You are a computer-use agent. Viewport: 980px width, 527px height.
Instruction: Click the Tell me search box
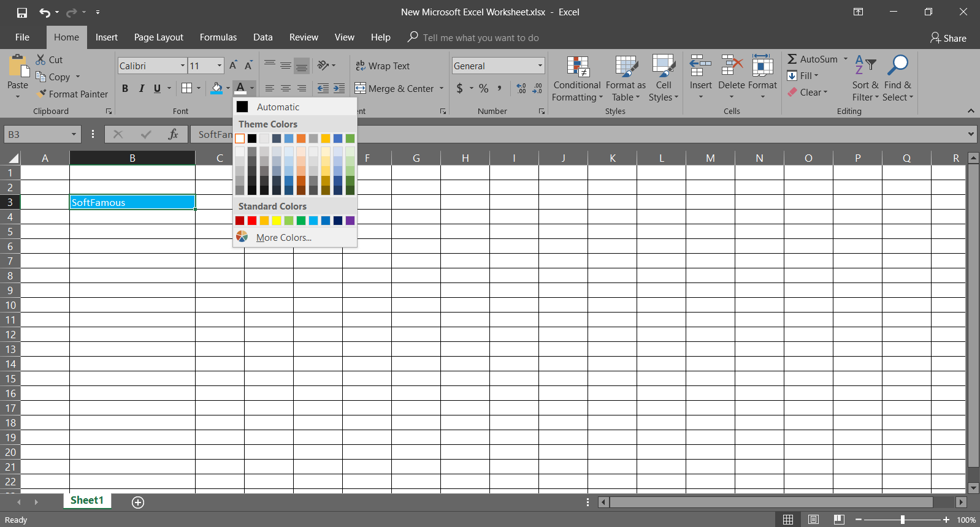pos(481,38)
